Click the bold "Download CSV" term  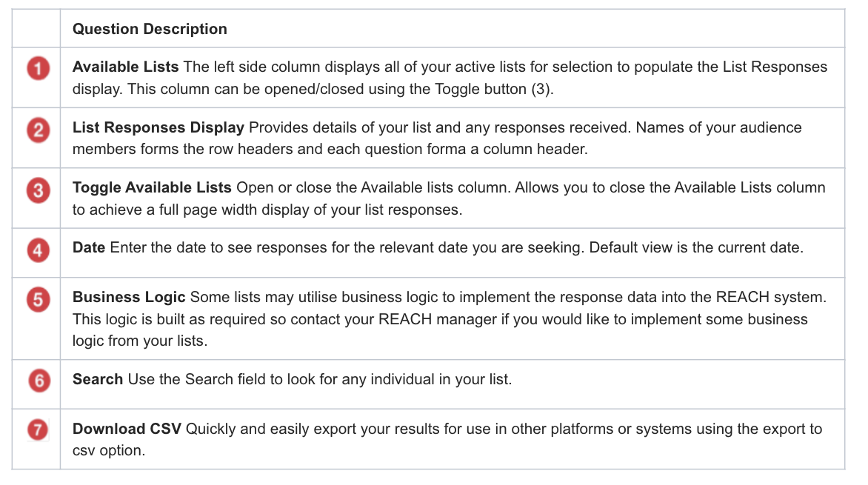(127, 429)
